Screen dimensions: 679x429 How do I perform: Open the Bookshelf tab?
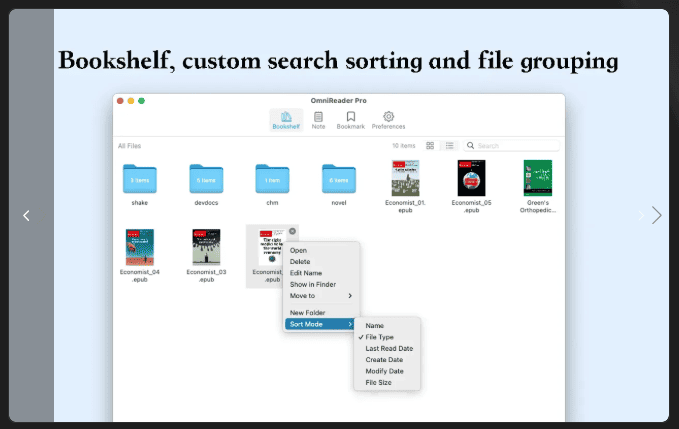[286, 120]
